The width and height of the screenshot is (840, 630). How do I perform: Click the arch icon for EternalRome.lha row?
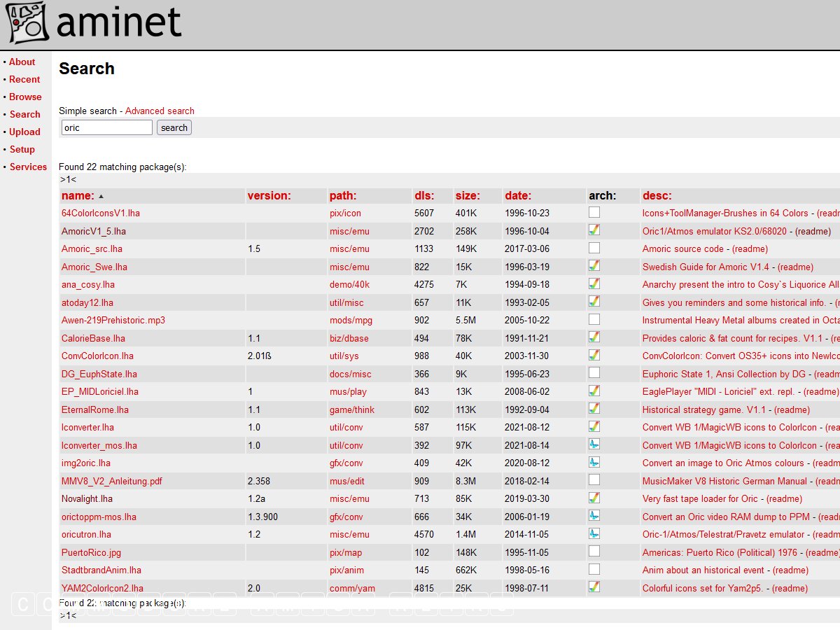(x=594, y=409)
